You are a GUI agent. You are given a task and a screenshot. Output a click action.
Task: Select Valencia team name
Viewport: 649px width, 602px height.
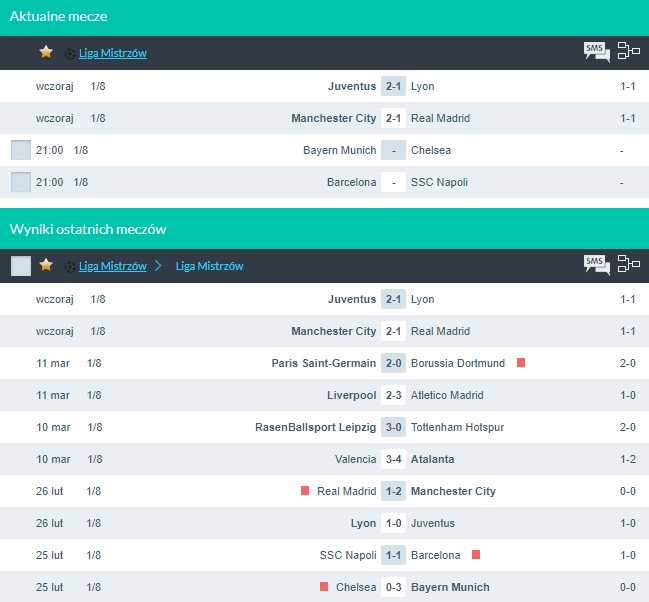click(356, 459)
